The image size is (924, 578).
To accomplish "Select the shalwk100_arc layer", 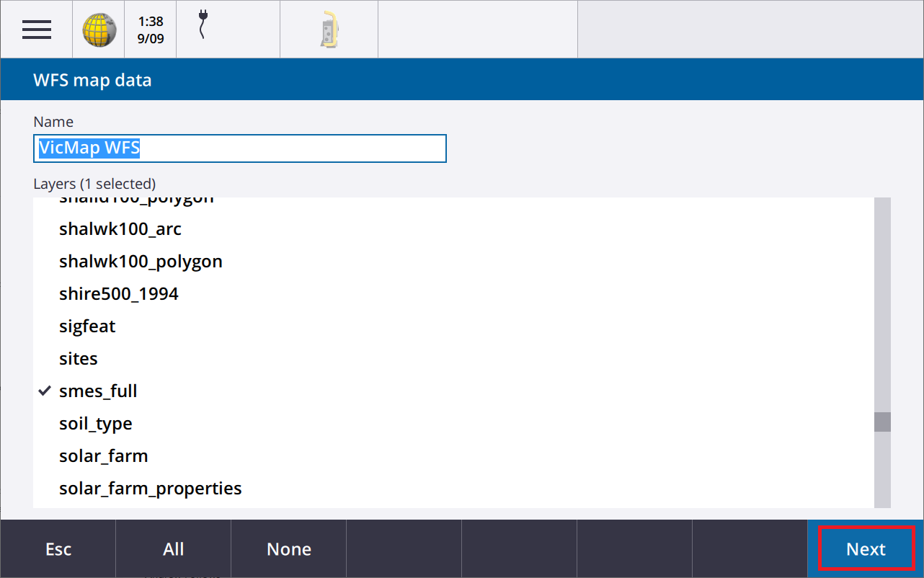I will tap(120, 229).
